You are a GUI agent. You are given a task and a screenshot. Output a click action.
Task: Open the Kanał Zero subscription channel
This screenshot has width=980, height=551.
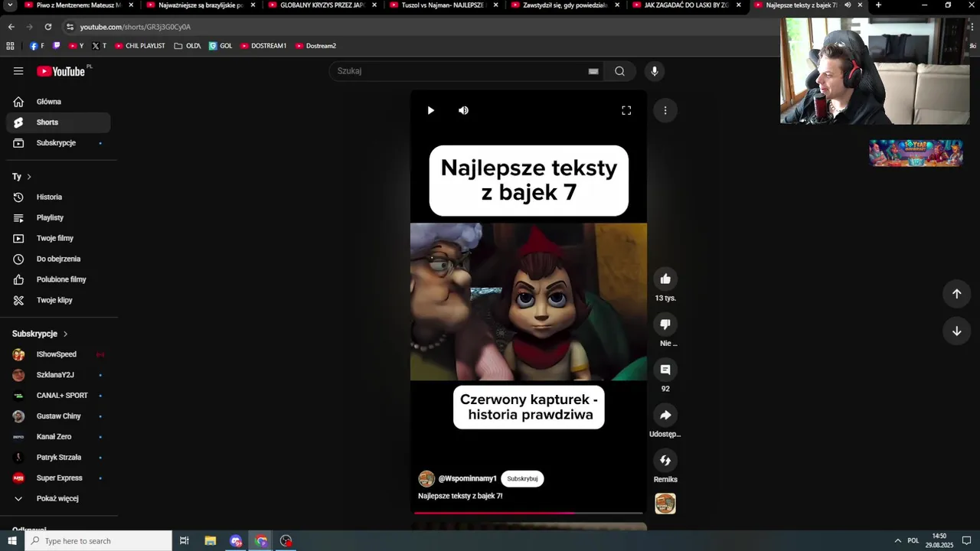point(58,437)
